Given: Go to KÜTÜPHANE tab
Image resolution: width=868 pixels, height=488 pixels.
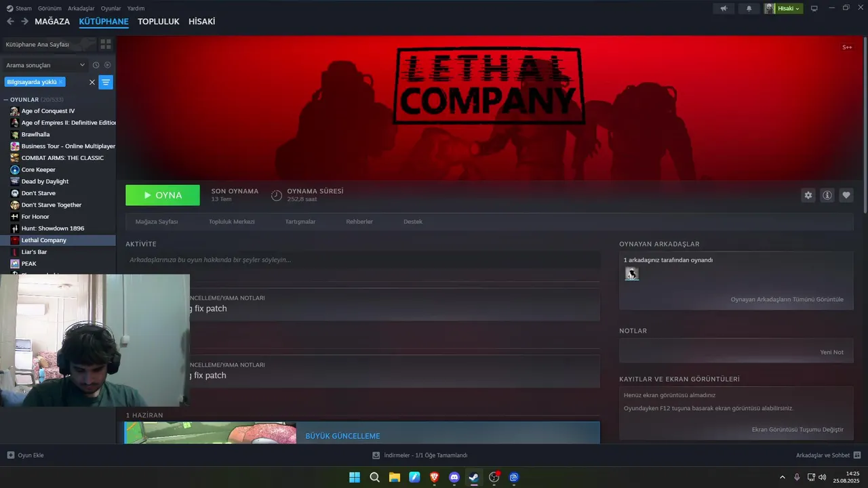Looking at the screenshot, I should tap(104, 22).
